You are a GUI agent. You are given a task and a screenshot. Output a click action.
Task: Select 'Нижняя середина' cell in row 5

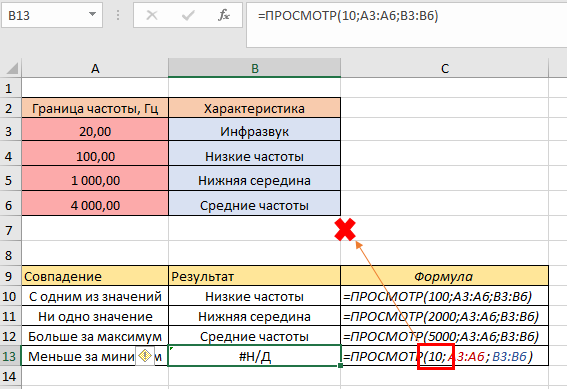(x=255, y=179)
